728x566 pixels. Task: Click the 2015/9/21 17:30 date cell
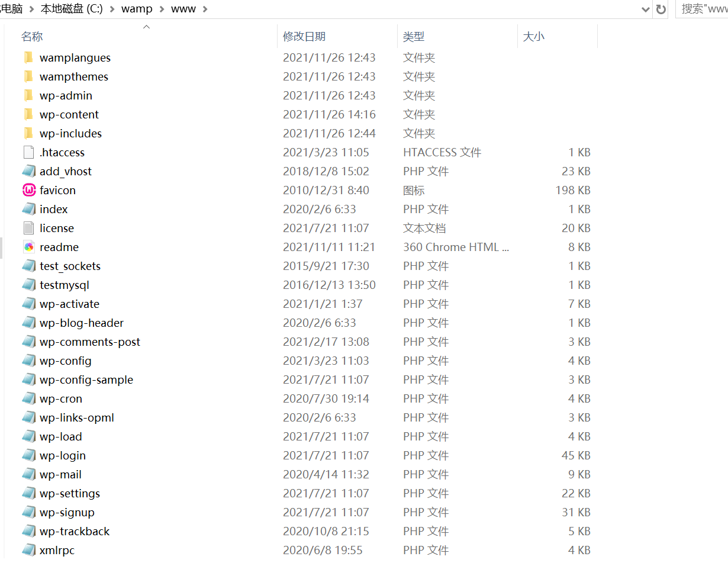pyautogui.click(x=326, y=266)
